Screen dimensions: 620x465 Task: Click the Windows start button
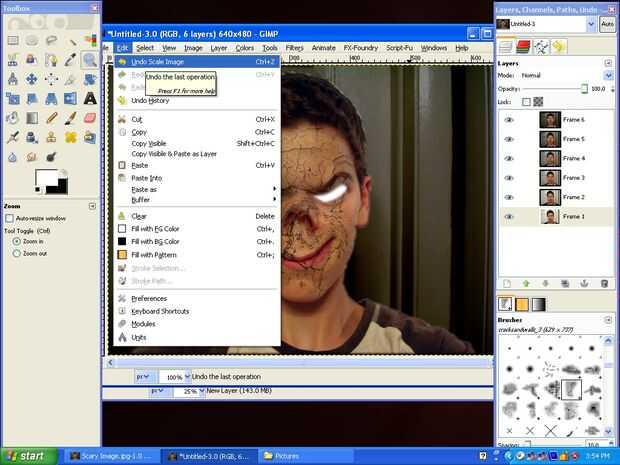coord(29,456)
